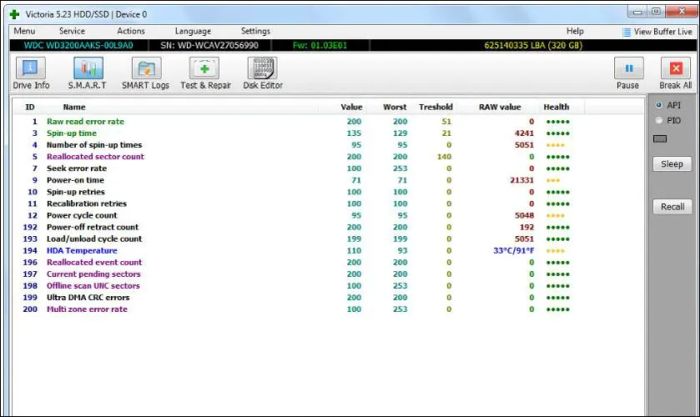Click the View Buffer Live icon
The image size is (700, 417).
(627, 32)
